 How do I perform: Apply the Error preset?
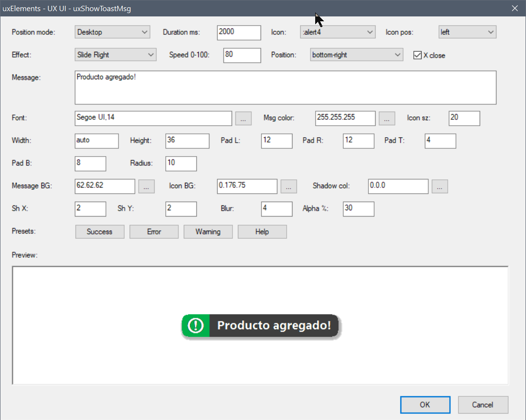click(x=154, y=232)
